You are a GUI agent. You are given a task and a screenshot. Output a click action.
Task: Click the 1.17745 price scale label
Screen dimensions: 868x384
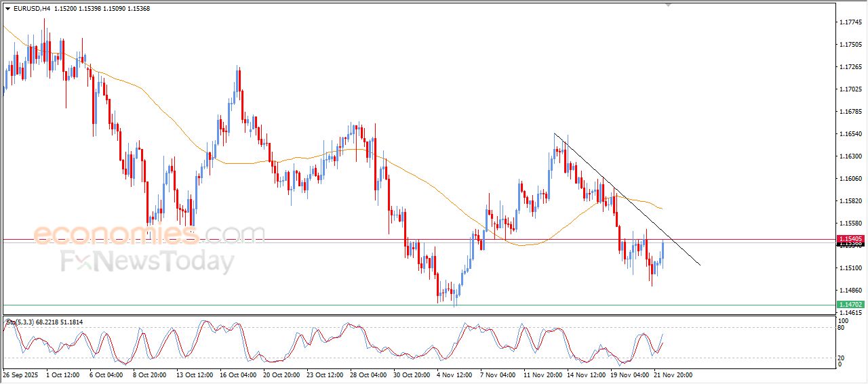[x=850, y=22]
